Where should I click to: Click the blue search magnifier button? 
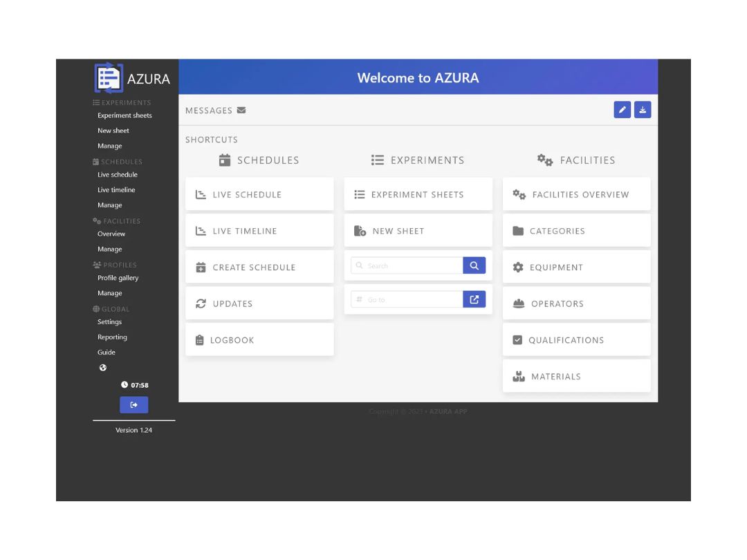(x=474, y=265)
